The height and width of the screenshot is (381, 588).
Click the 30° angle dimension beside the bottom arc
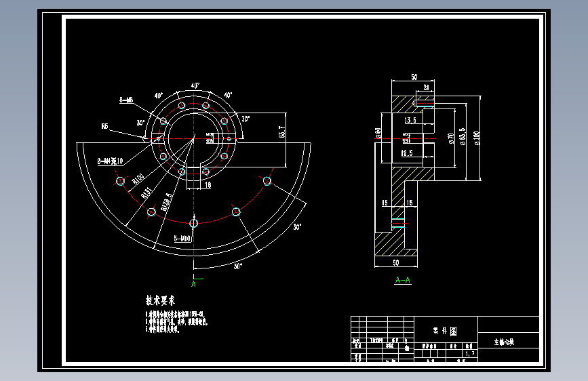click(x=238, y=266)
